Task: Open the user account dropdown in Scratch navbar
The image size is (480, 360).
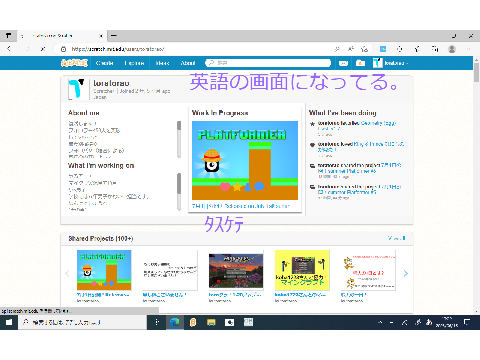Action: tap(391, 63)
